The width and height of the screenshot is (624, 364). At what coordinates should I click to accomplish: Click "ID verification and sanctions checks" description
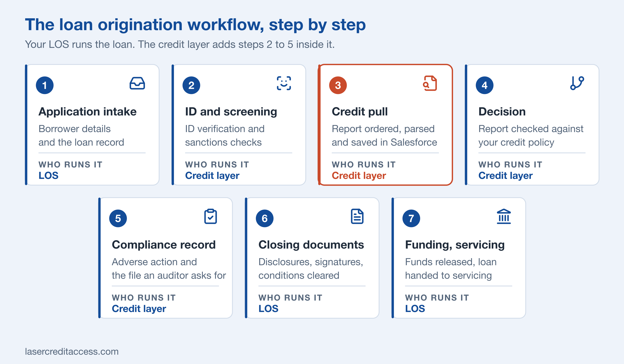click(225, 135)
